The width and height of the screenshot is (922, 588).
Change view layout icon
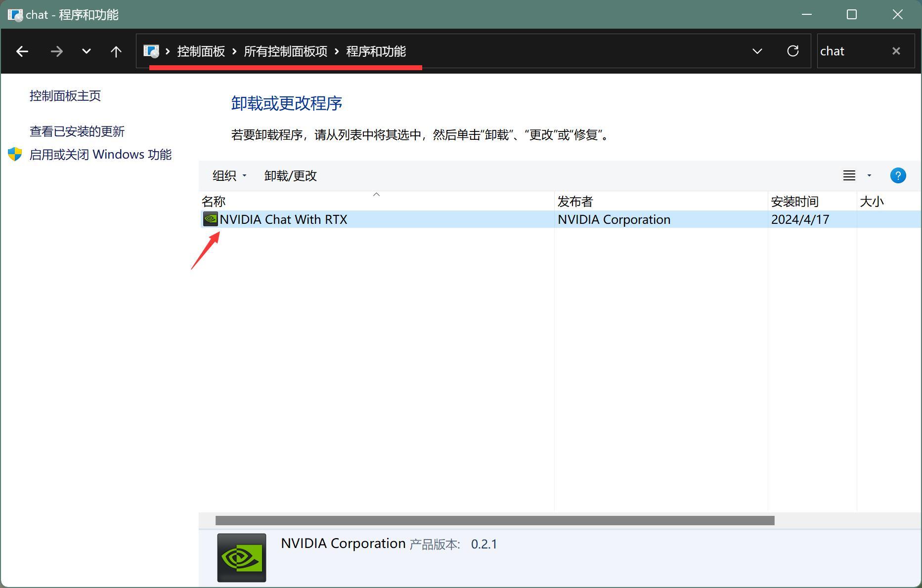(x=849, y=175)
